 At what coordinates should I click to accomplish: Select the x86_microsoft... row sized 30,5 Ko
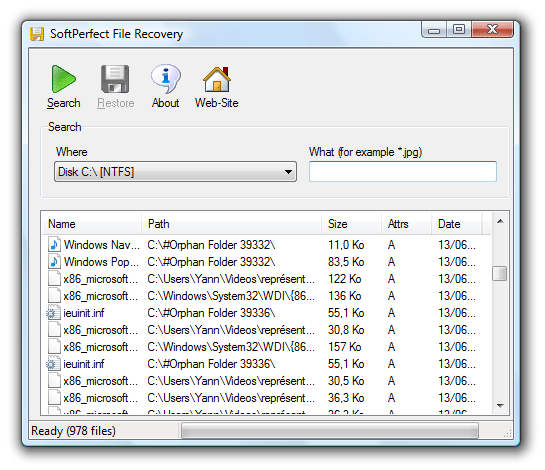[x=267, y=381]
